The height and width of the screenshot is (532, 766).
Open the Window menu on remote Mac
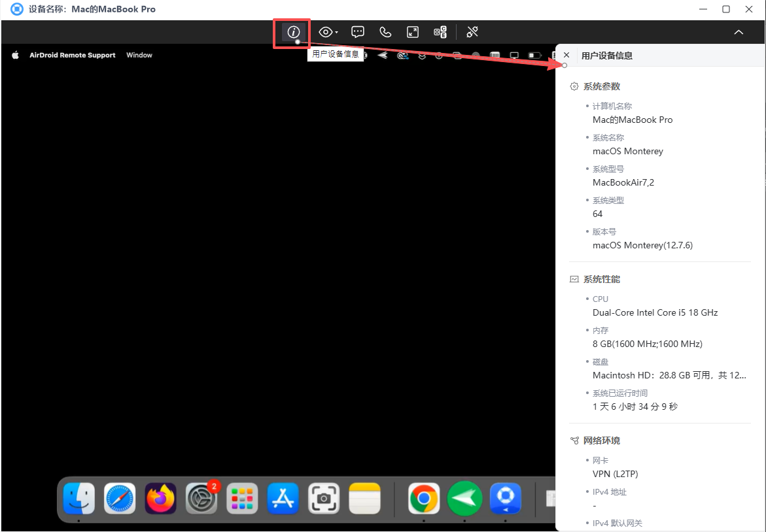pyautogui.click(x=139, y=55)
